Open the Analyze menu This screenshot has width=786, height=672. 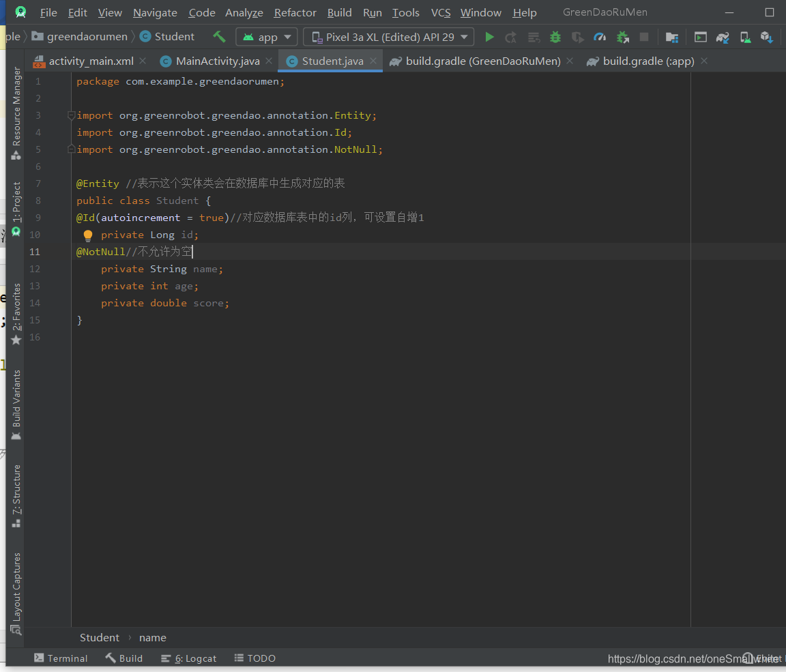pyautogui.click(x=244, y=12)
